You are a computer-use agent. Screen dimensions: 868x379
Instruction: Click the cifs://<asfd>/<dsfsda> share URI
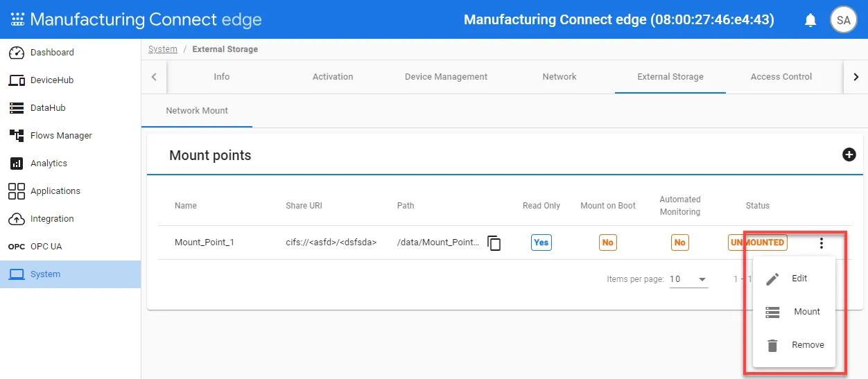[x=331, y=243]
